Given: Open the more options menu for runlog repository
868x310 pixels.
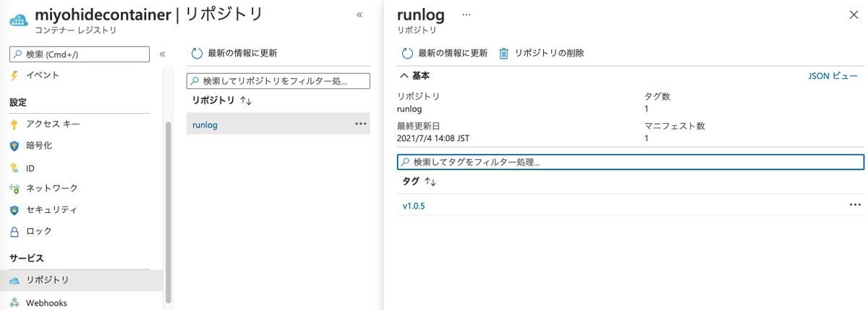Looking at the screenshot, I should click(x=361, y=124).
